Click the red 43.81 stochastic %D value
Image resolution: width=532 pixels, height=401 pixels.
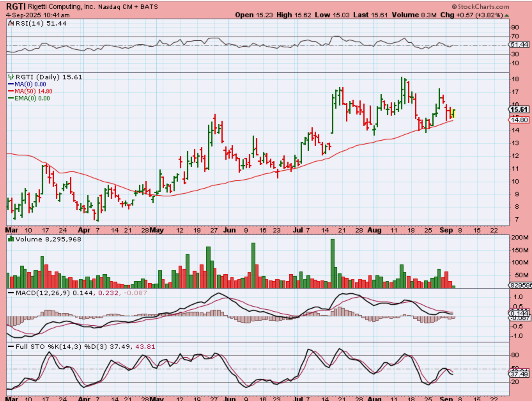click(x=145, y=347)
